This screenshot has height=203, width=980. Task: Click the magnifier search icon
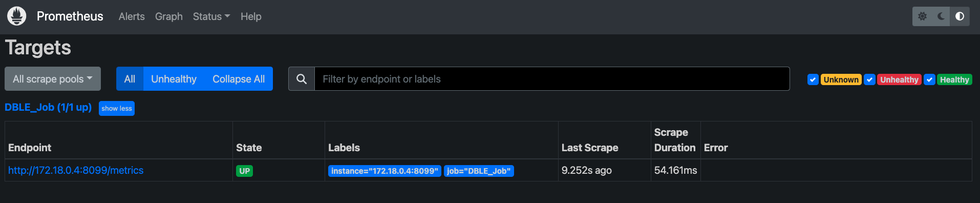(302, 79)
